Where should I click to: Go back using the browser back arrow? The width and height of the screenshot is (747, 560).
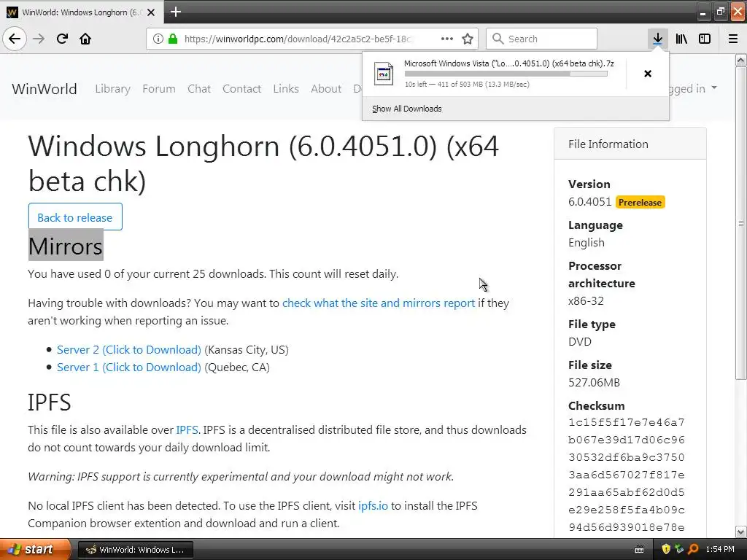click(15, 39)
